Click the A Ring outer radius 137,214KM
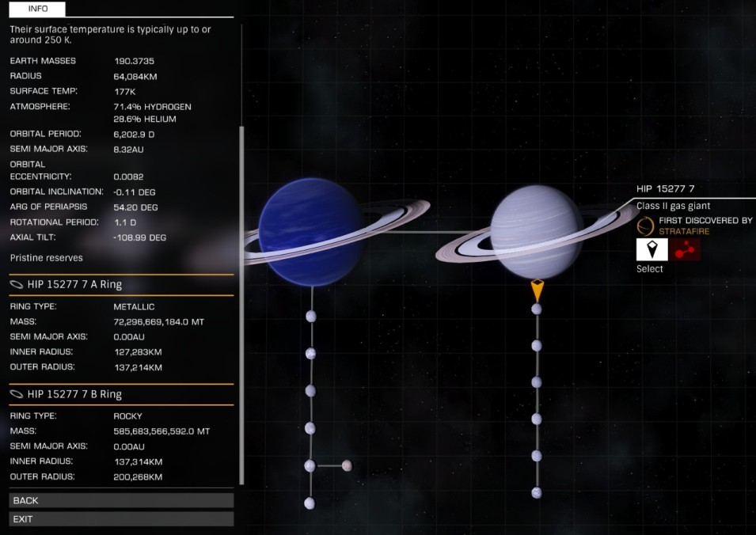Screen dimensions: 756x535 [138, 368]
